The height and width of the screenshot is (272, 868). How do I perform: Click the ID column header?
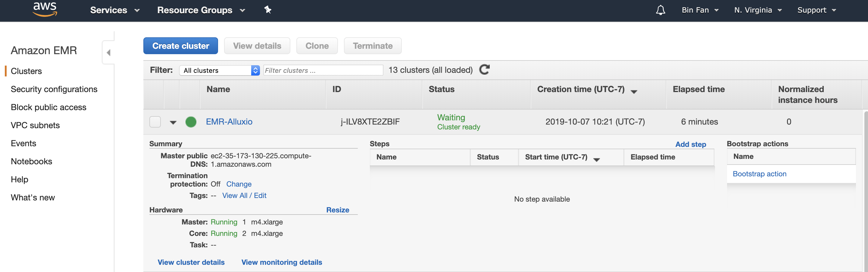[337, 89]
